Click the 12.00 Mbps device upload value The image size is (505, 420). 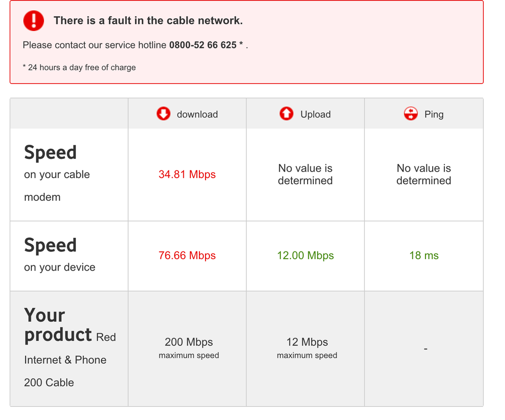[305, 256]
